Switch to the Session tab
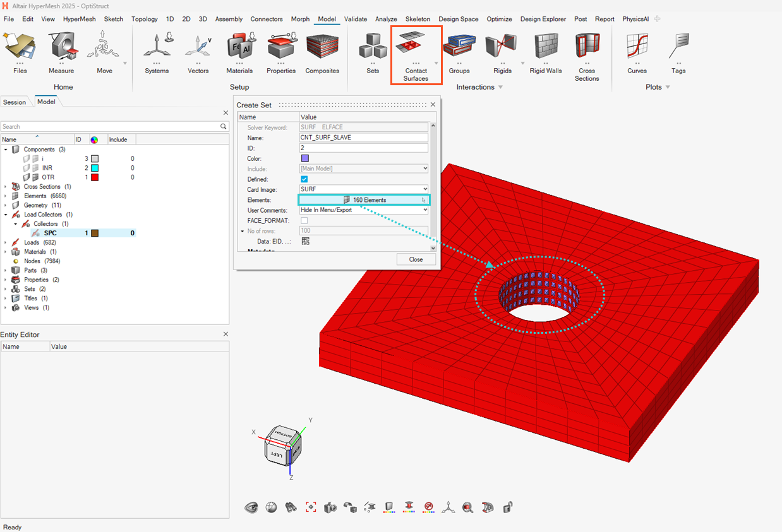 (15, 102)
